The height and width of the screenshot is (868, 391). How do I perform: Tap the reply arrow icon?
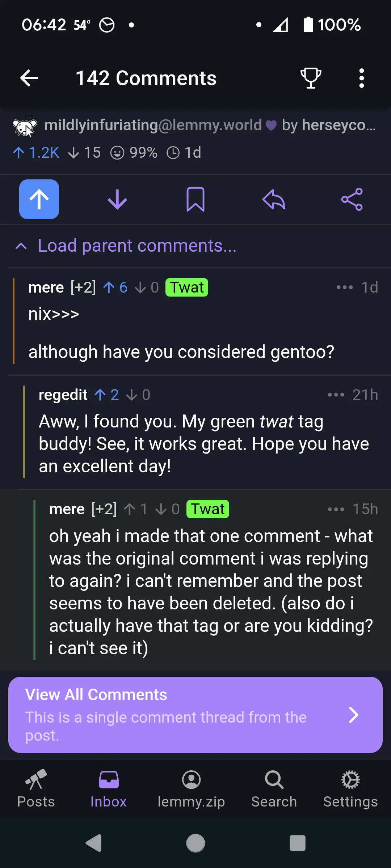(x=274, y=199)
